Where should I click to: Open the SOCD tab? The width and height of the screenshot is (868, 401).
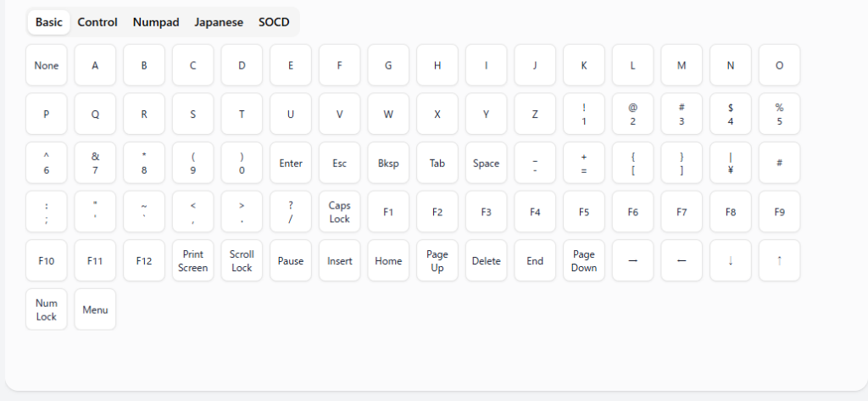tap(274, 22)
